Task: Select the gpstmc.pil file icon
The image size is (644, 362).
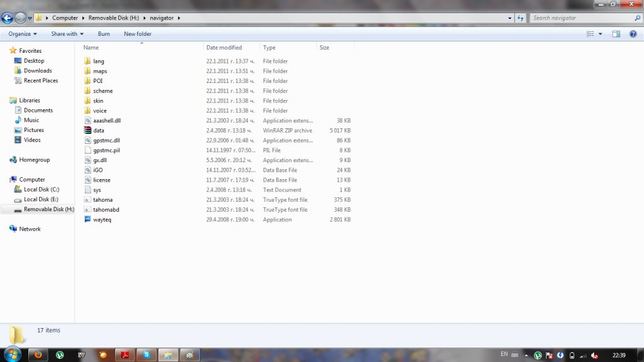Action: [87, 150]
